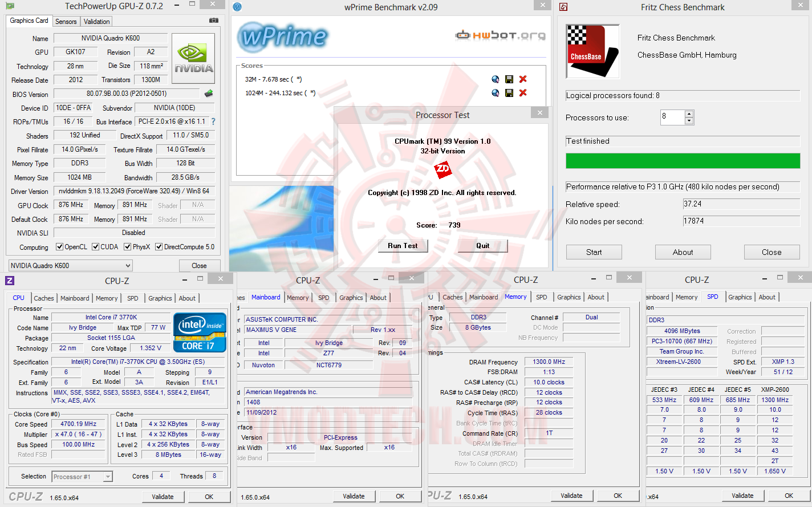Viewport: 812px width, 507px height.
Task: Open the NVIDIA Quadro K600 GPU dropdown
Action: pos(71,266)
